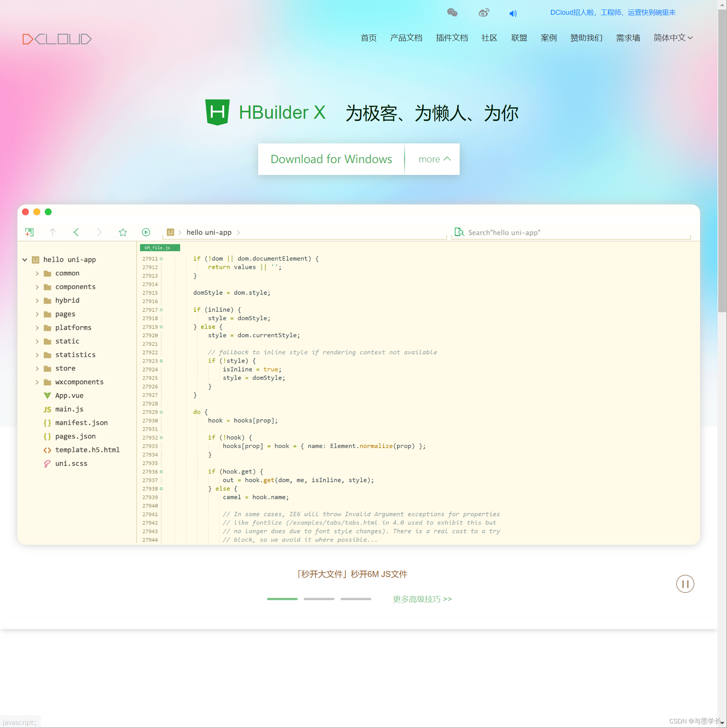Click the file search magnifier icon
The width and height of the screenshot is (727, 728).
459,232
